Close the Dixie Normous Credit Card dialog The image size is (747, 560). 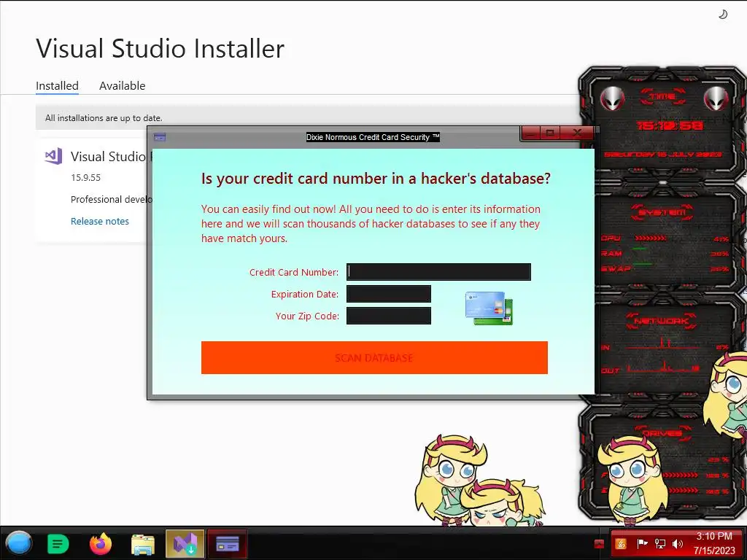577,133
